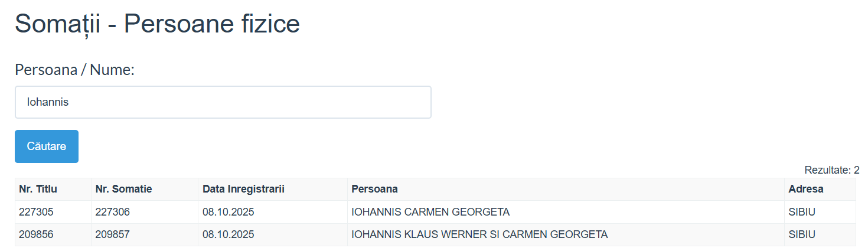This screenshot has height=251, width=868.
Task: Click the Adresa column header
Action: click(805, 189)
